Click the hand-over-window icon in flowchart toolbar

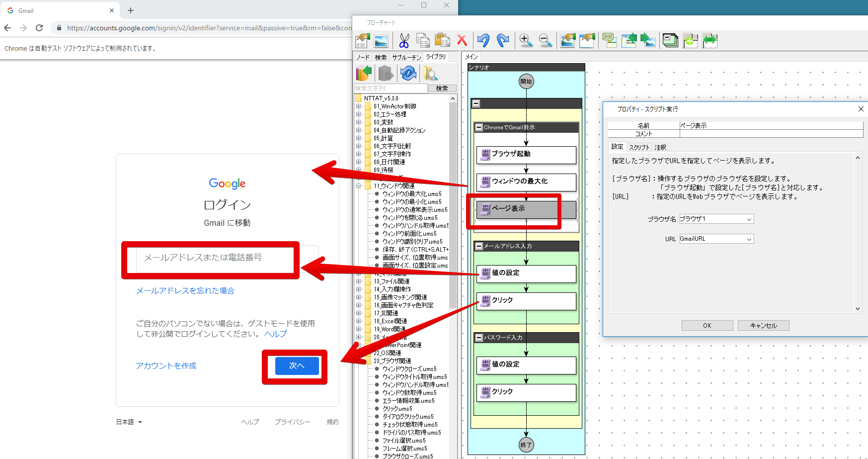[x=587, y=40]
